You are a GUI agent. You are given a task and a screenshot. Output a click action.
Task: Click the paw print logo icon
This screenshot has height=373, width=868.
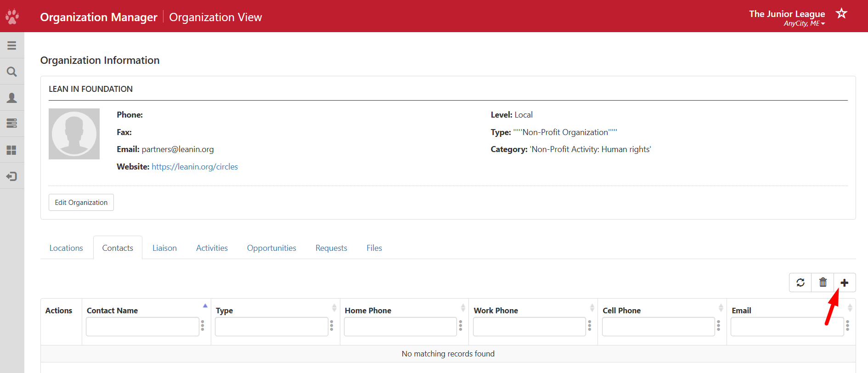12,17
